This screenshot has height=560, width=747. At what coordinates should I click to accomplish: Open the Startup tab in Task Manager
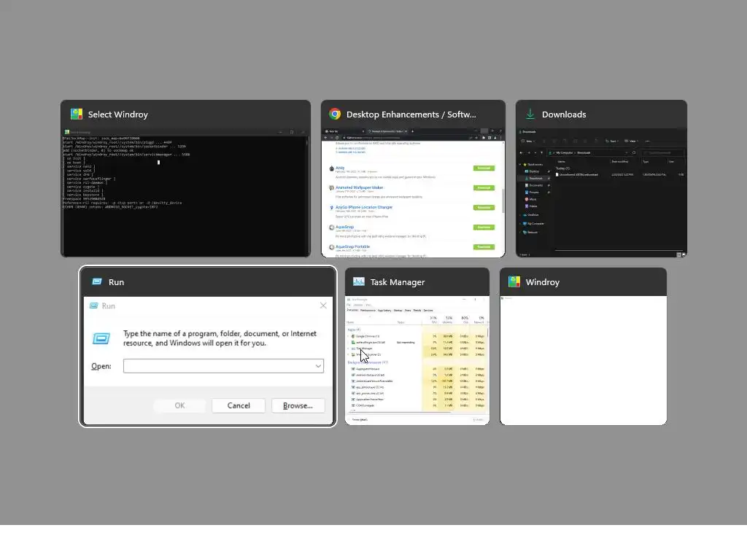click(x=398, y=311)
